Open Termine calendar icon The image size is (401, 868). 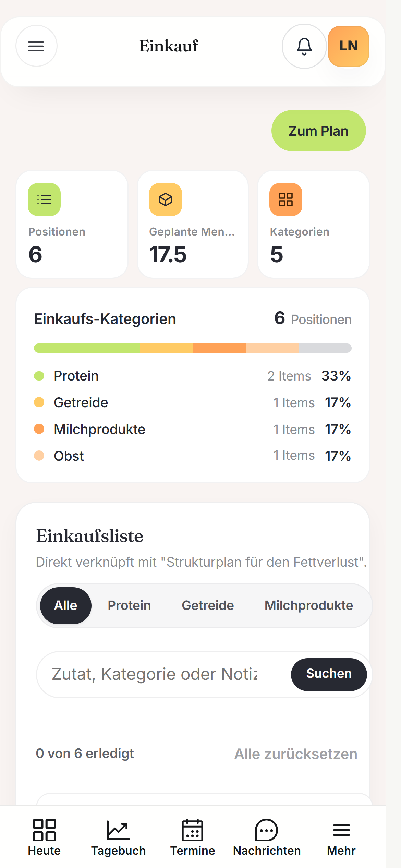pyautogui.click(x=193, y=837)
